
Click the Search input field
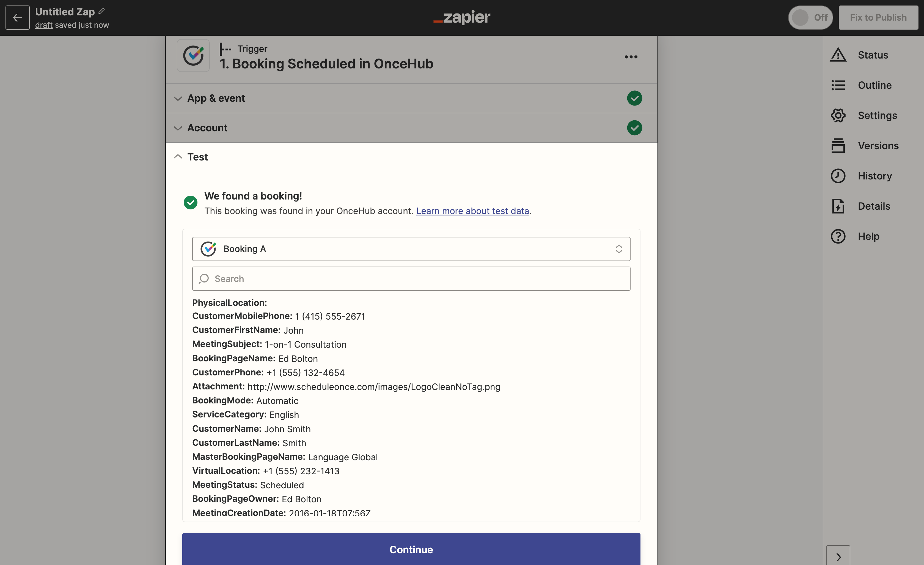(411, 279)
